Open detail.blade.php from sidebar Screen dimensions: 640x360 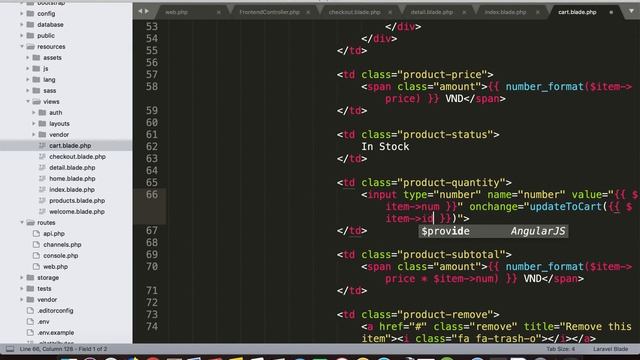point(72,168)
